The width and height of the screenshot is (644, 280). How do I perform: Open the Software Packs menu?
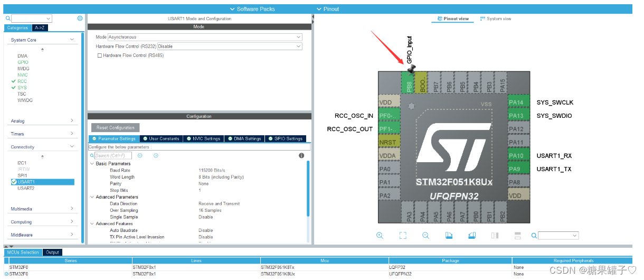click(252, 9)
